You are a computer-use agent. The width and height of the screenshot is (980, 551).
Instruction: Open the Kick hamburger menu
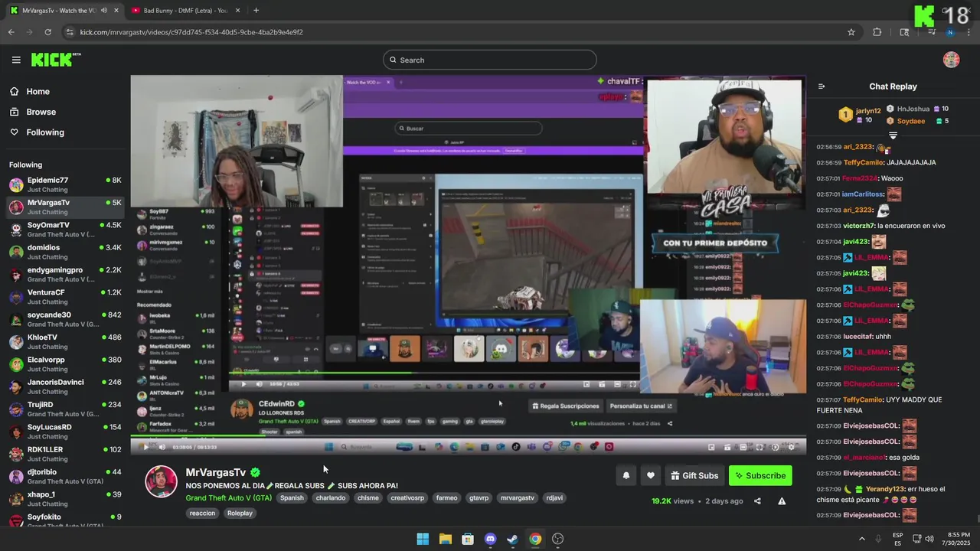(16, 60)
